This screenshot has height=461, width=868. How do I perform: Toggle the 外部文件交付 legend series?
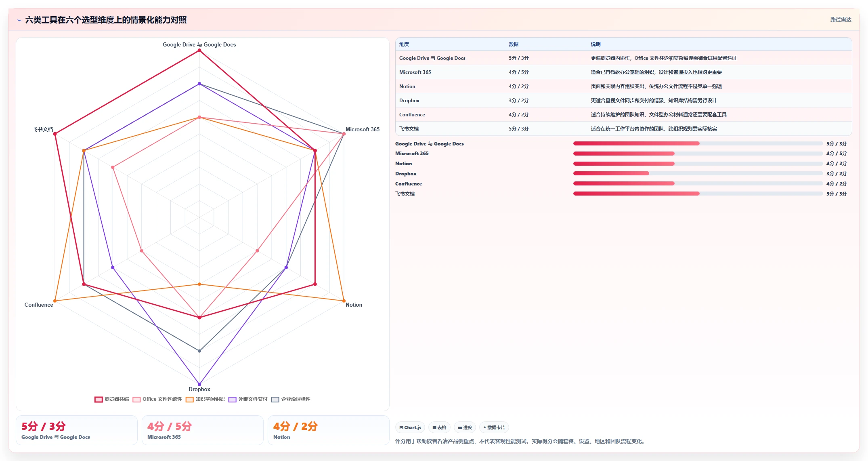click(248, 399)
